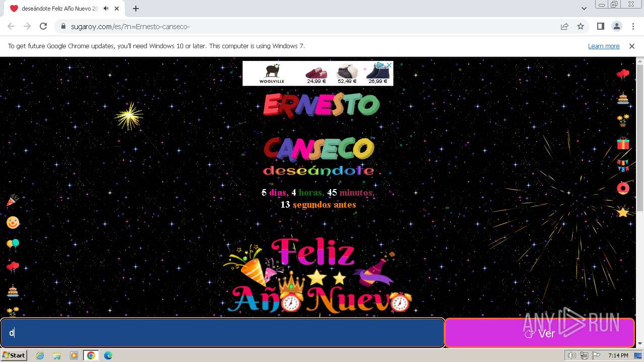Toggle the Chrome side panel
This screenshot has width=644, height=362.
[x=601, y=26]
